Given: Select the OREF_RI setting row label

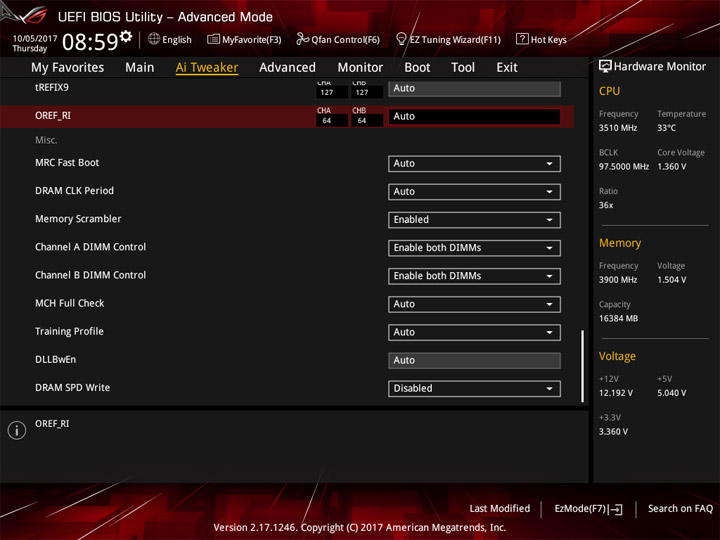Looking at the screenshot, I should (x=53, y=115).
